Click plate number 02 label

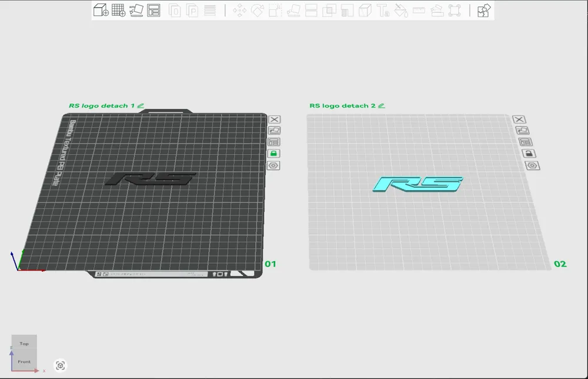560,264
